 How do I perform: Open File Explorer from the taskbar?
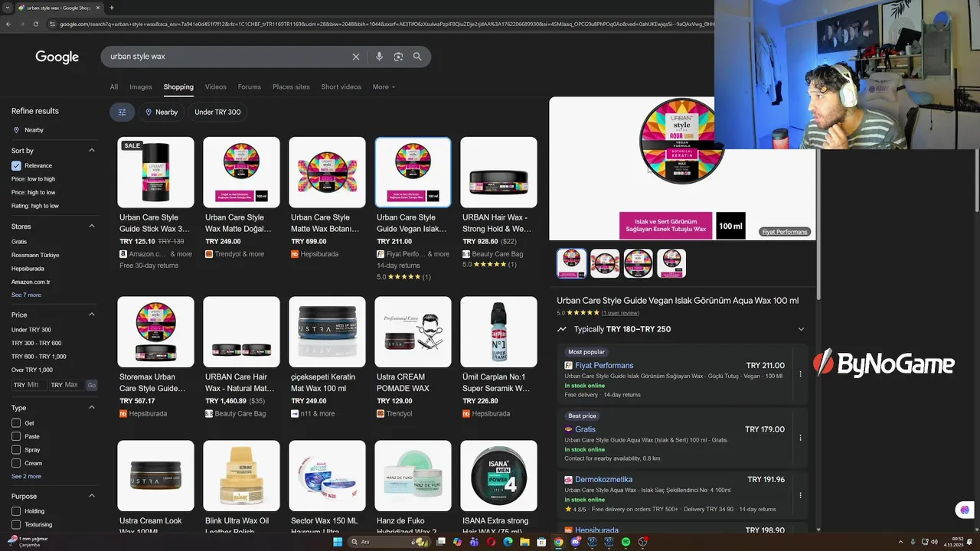[x=524, y=542]
